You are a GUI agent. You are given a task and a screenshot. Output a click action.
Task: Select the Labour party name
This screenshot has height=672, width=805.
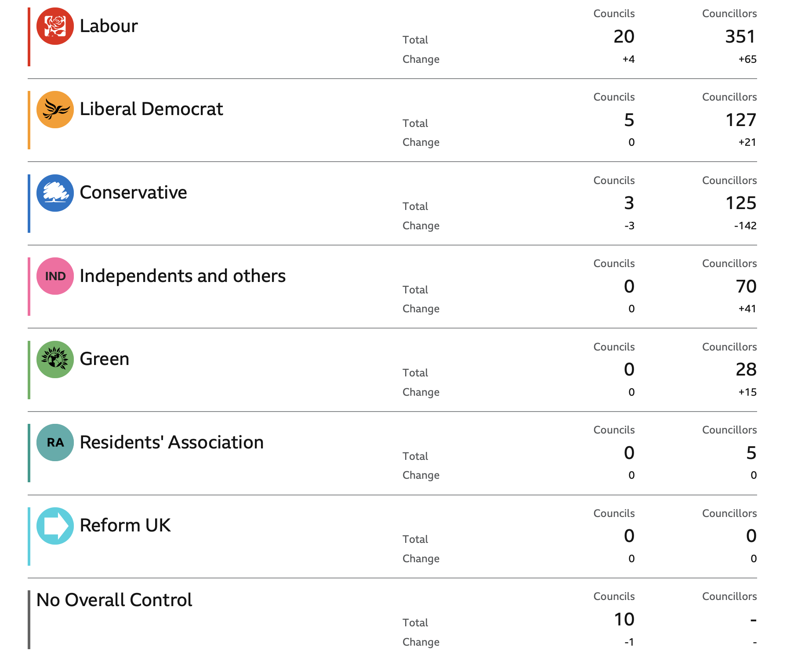click(x=109, y=26)
